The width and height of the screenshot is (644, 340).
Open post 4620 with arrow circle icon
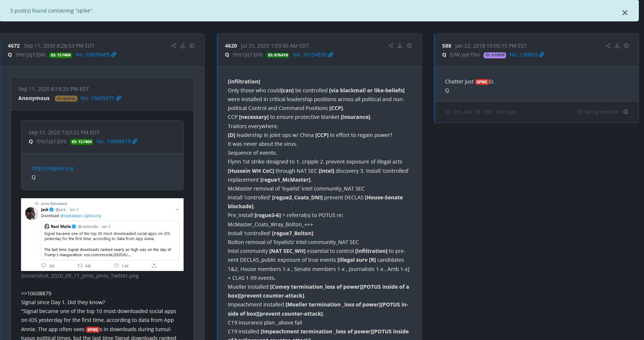click(409, 46)
